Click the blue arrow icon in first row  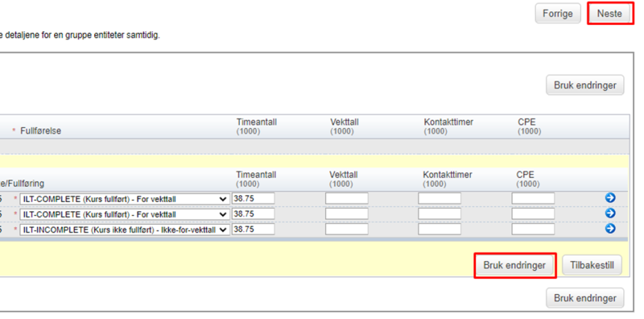[x=610, y=198]
